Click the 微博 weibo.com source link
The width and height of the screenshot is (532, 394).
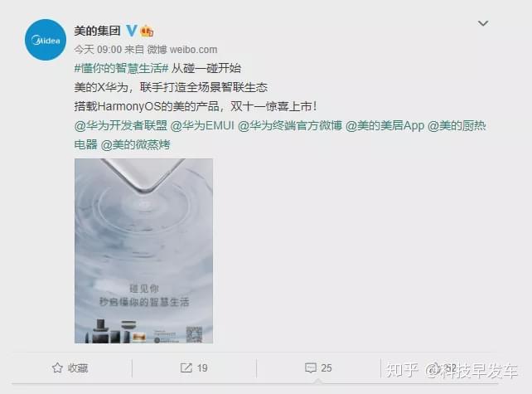point(182,50)
